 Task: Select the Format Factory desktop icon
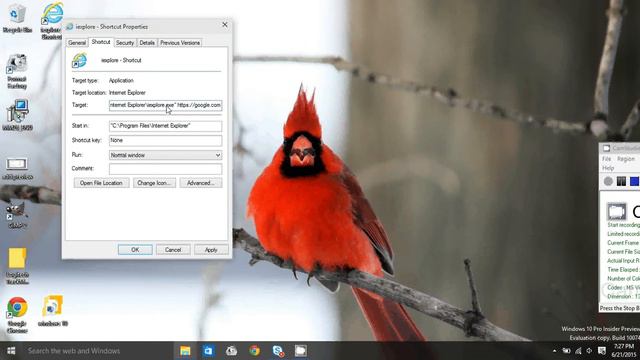point(17,71)
